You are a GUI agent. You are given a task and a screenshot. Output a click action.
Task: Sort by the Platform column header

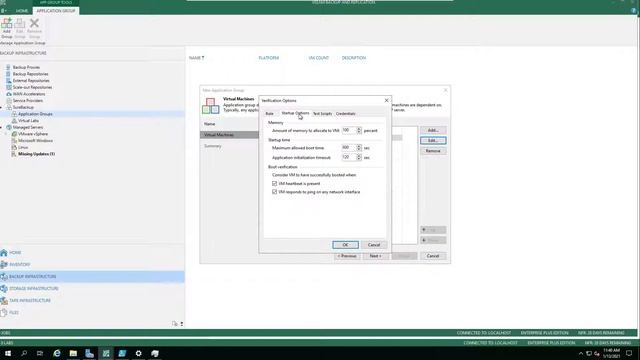[x=269, y=58]
